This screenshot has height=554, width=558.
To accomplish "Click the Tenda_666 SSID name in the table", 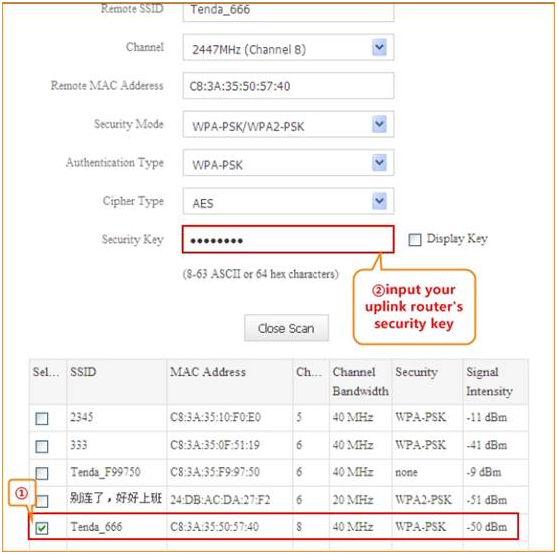I will (x=96, y=527).
